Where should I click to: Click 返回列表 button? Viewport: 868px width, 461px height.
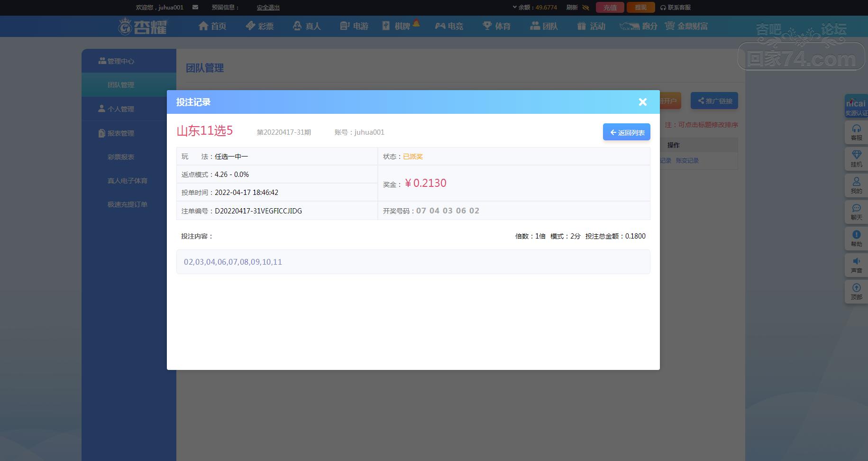626,132
